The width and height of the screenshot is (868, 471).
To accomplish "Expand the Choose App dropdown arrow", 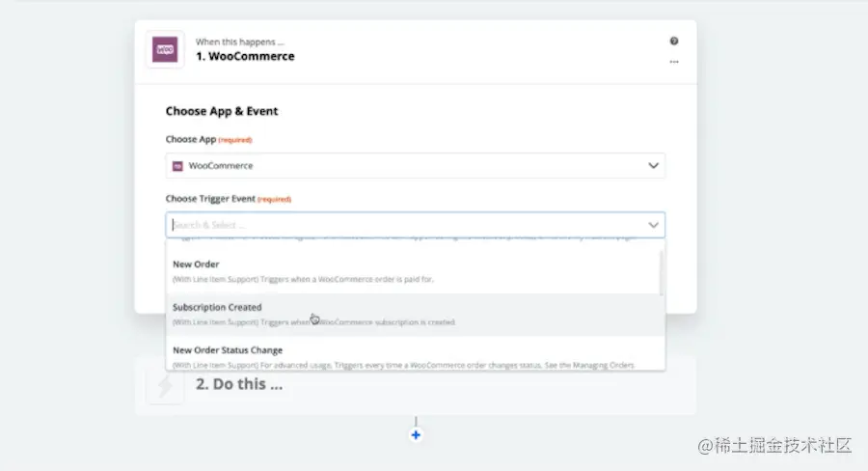I will point(653,166).
